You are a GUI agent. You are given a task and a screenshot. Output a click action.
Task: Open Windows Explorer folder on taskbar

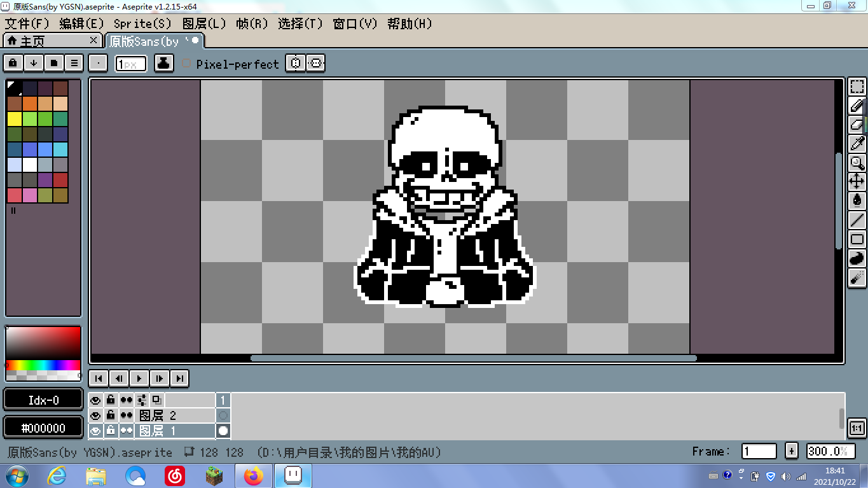(97, 475)
